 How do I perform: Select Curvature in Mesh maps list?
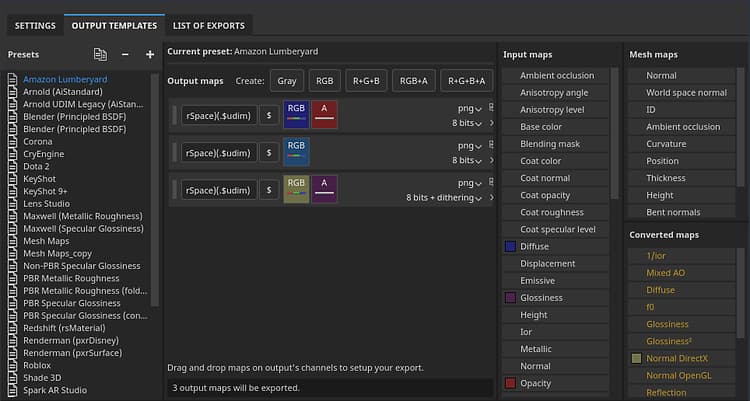pyautogui.click(x=666, y=144)
